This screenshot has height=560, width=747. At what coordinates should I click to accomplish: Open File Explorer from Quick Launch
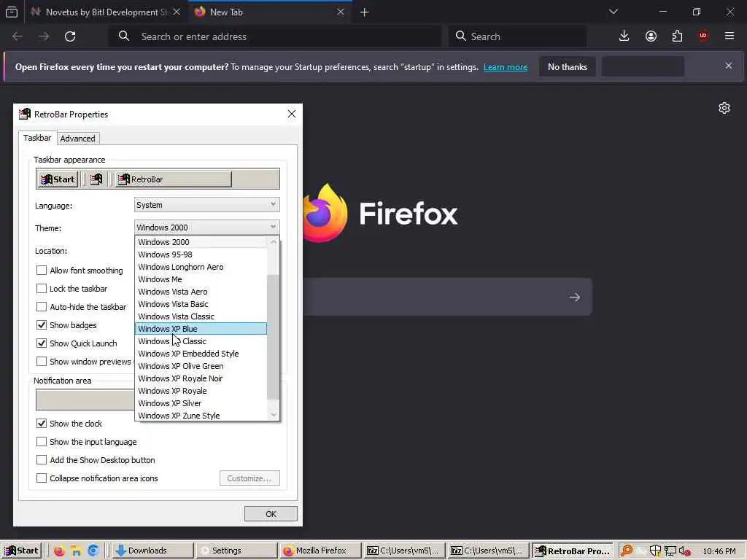click(x=76, y=551)
